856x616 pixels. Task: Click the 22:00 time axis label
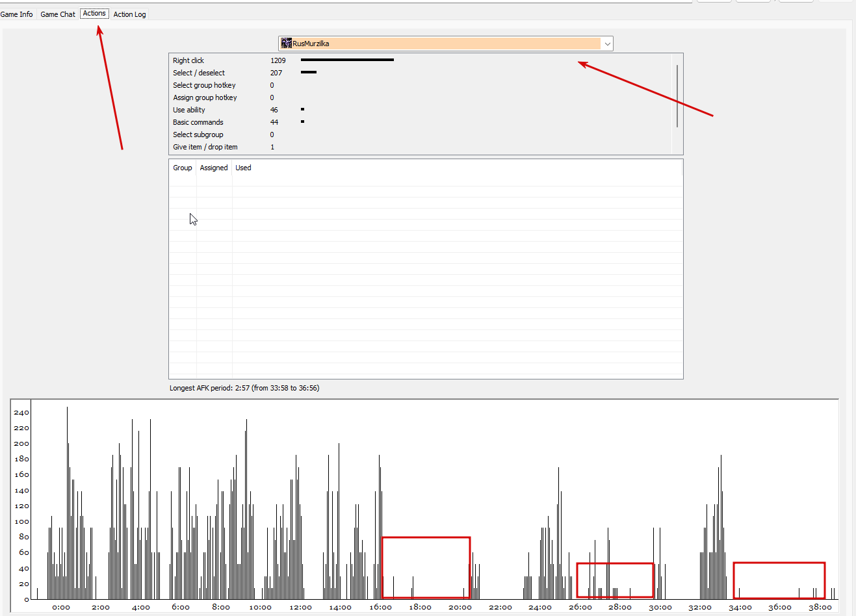tap(500, 608)
